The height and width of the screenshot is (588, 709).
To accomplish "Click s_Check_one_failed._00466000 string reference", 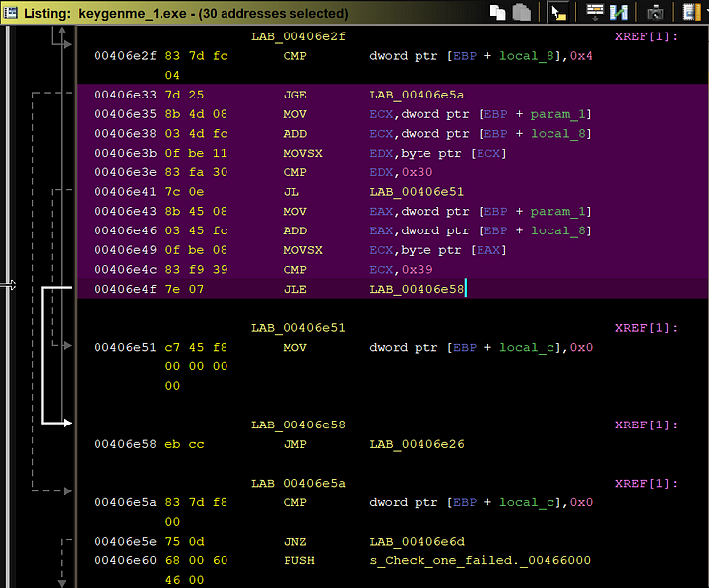I will coord(480,560).
